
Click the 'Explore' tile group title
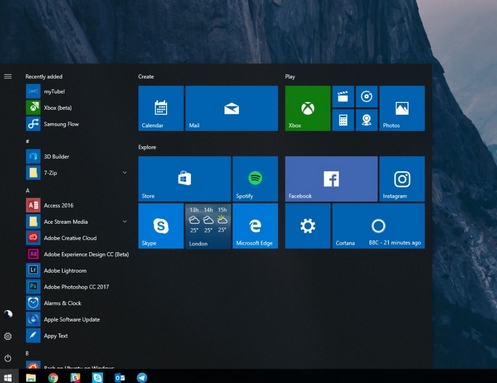pos(147,147)
